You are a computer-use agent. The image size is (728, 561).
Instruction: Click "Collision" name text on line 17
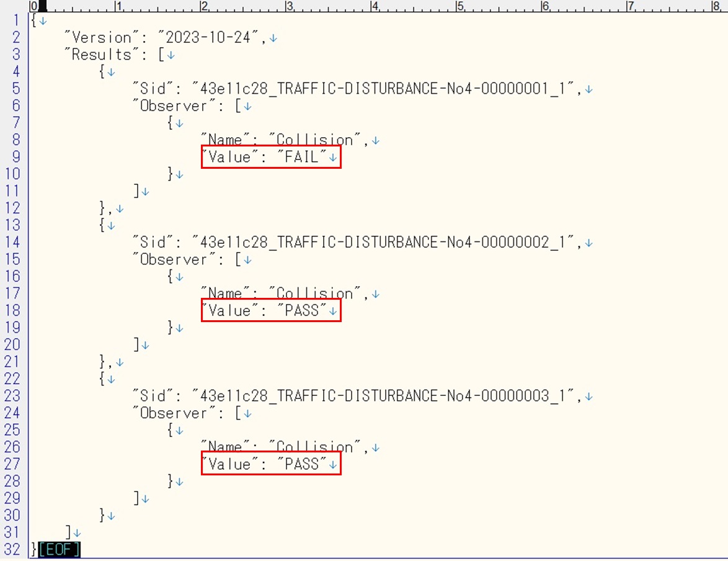tap(314, 294)
